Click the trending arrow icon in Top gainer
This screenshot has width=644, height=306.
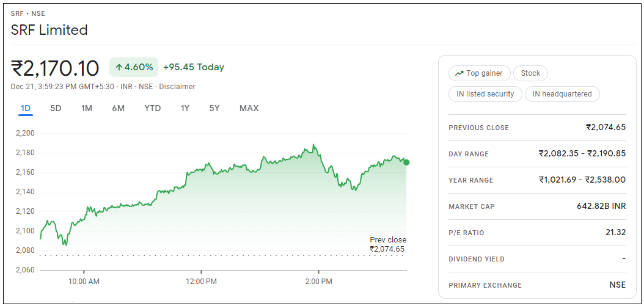pyautogui.click(x=459, y=73)
